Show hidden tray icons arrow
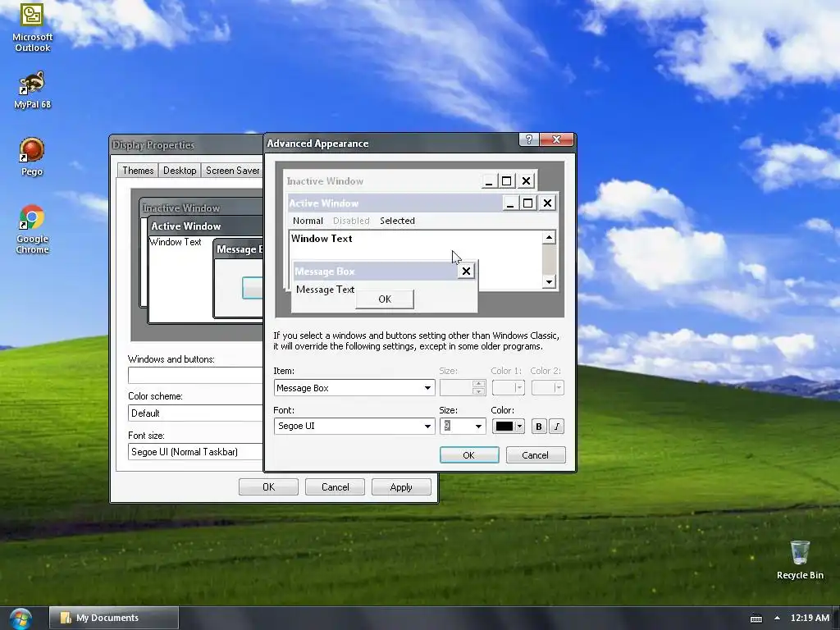Image resolution: width=840 pixels, height=630 pixels. [777, 618]
